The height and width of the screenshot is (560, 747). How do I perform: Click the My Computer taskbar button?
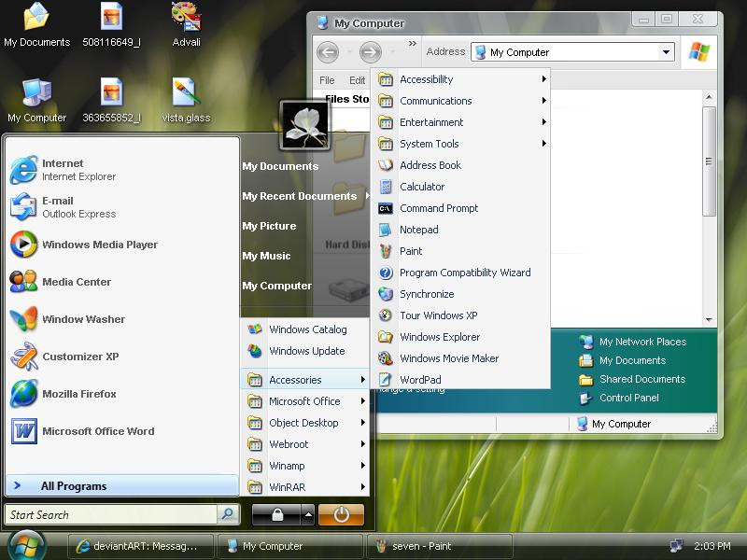click(289, 546)
